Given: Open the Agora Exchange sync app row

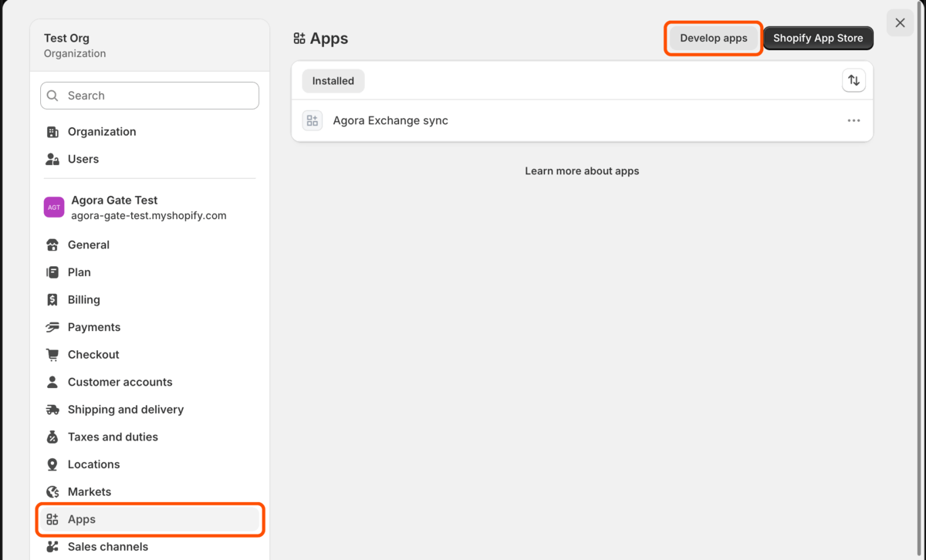Looking at the screenshot, I should point(582,120).
